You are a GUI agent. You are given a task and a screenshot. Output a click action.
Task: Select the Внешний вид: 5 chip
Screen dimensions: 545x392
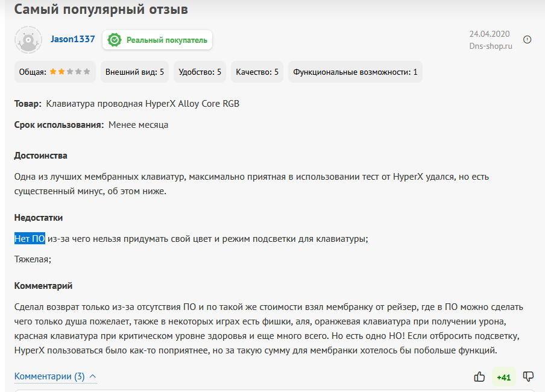click(134, 72)
